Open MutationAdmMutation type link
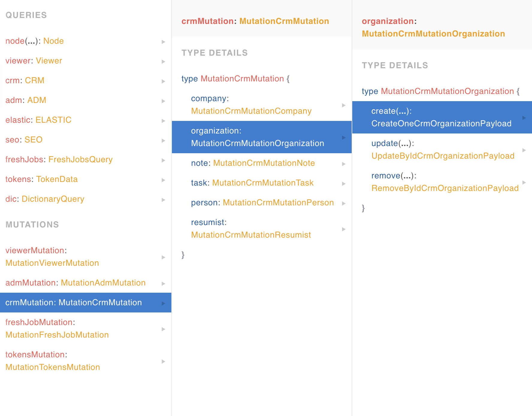 click(103, 283)
